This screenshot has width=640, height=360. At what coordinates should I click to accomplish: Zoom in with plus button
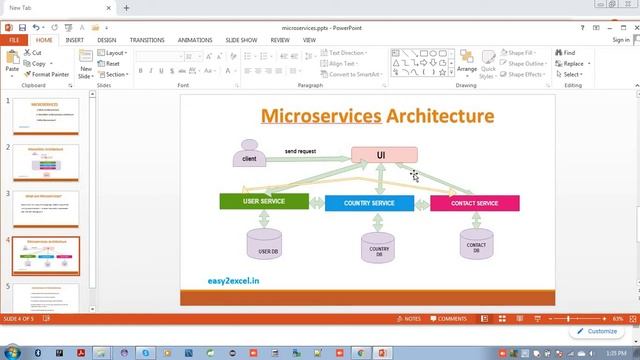pos(604,319)
